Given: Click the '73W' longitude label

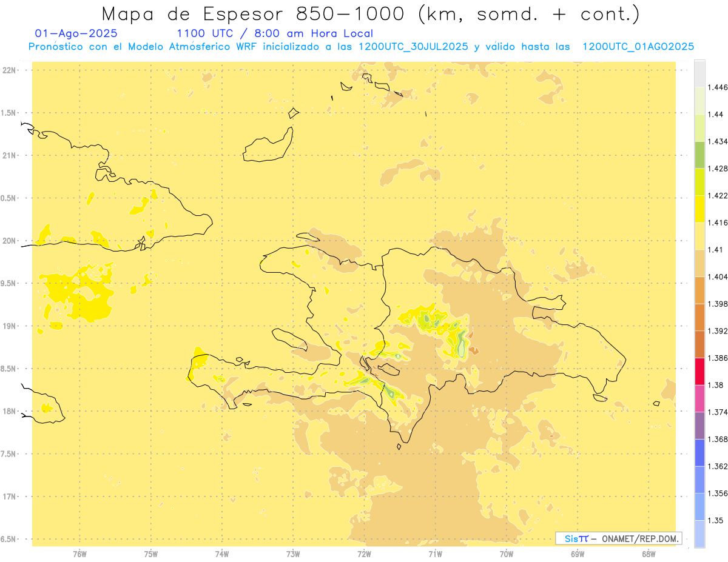Looking at the screenshot, I should click(293, 554).
